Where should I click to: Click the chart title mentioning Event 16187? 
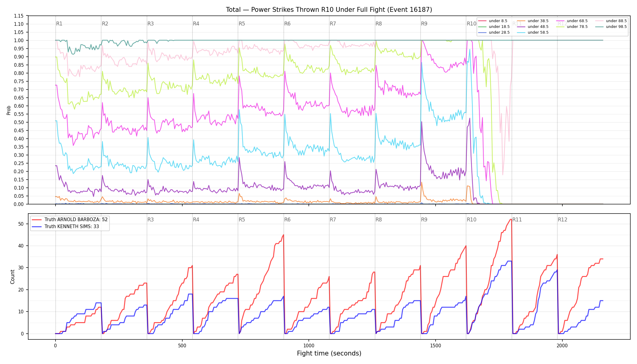[x=329, y=10]
